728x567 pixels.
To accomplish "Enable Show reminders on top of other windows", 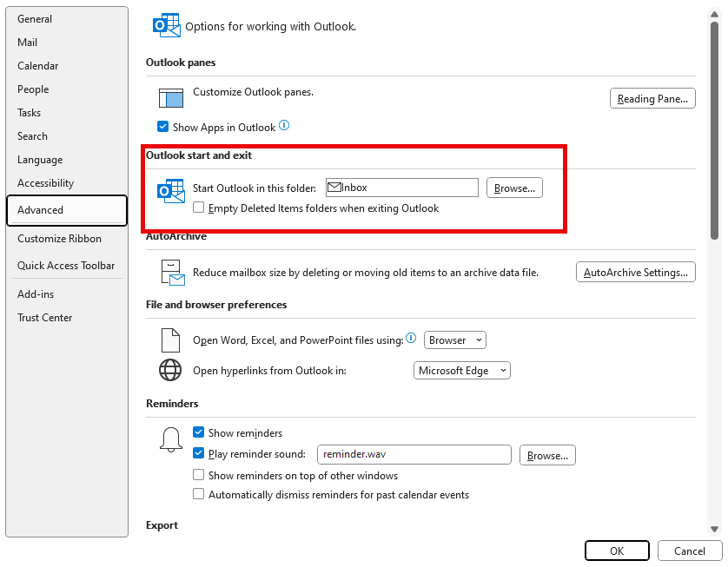I will pos(199,476).
